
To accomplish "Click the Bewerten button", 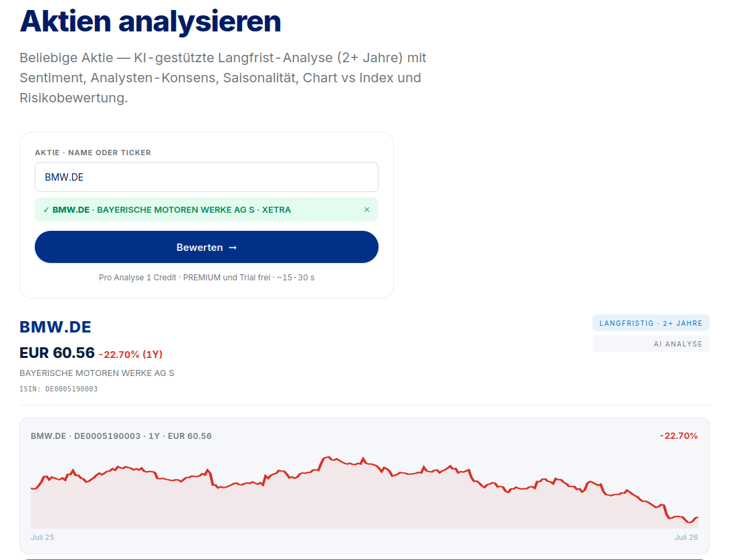I will [x=206, y=247].
